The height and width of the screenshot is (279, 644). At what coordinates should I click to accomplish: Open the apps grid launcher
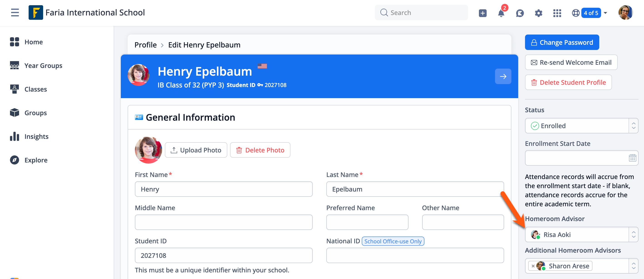[x=557, y=13]
